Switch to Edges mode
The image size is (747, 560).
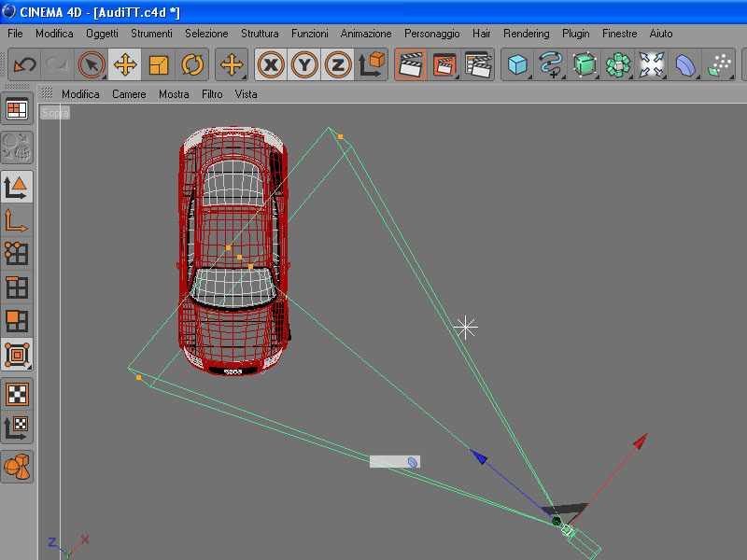coord(17,287)
